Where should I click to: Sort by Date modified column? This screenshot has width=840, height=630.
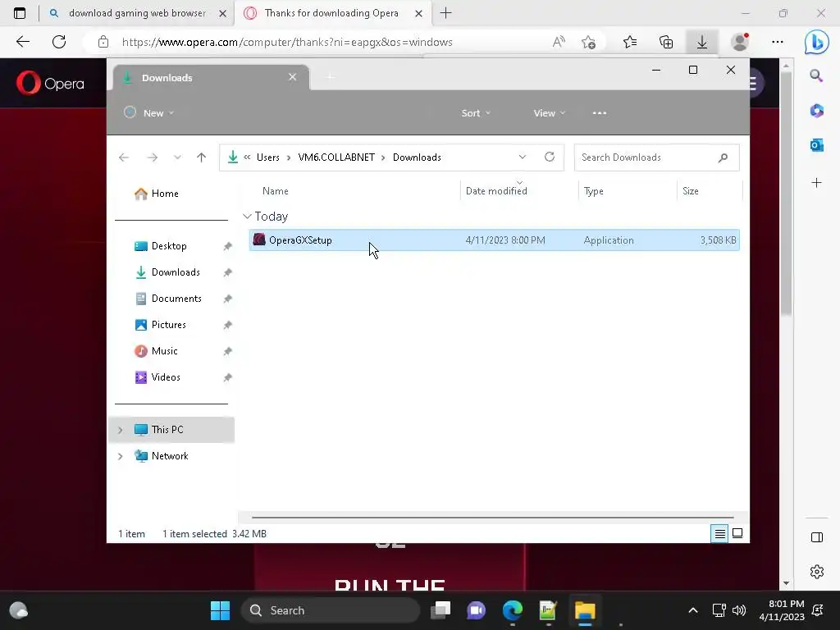point(496,190)
